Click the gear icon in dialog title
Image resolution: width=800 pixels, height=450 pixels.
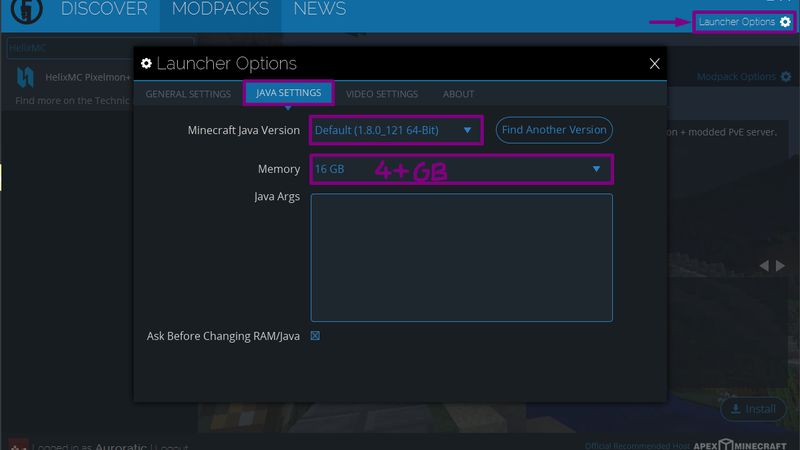coord(146,63)
